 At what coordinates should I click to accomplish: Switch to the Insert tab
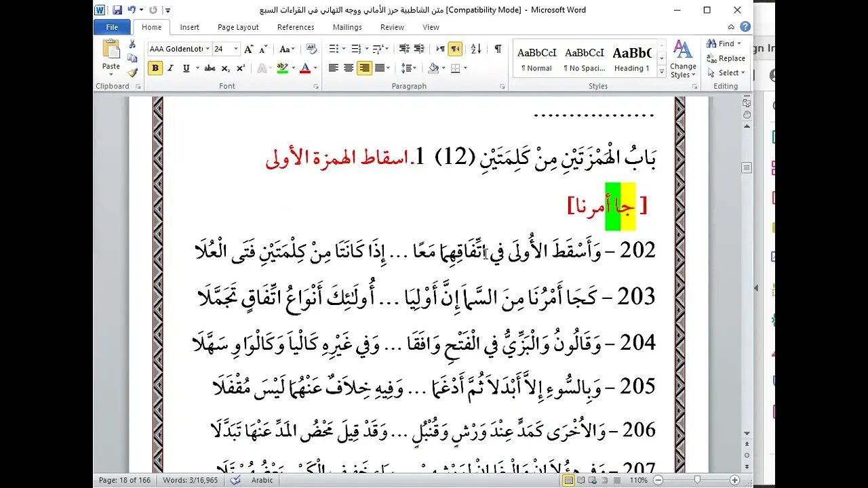(190, 27)
